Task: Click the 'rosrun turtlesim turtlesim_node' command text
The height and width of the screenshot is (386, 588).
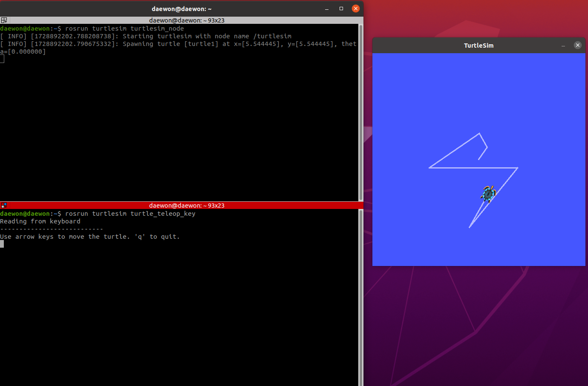Action: coord(124,29)
